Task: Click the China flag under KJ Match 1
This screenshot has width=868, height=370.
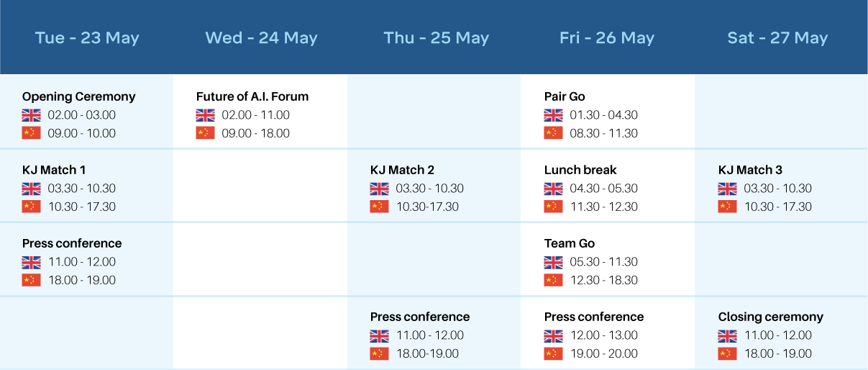Action: [x=31, y=207]
